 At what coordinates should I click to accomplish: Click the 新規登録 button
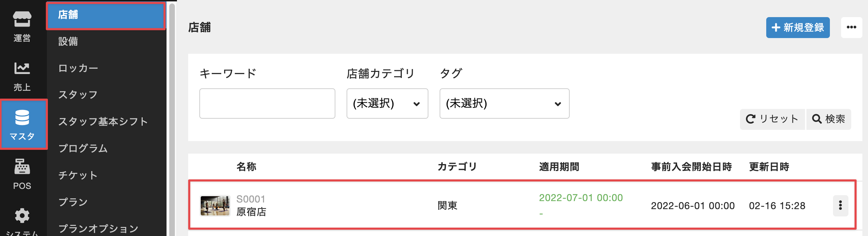pyautogui.click(x=798, y=27)
